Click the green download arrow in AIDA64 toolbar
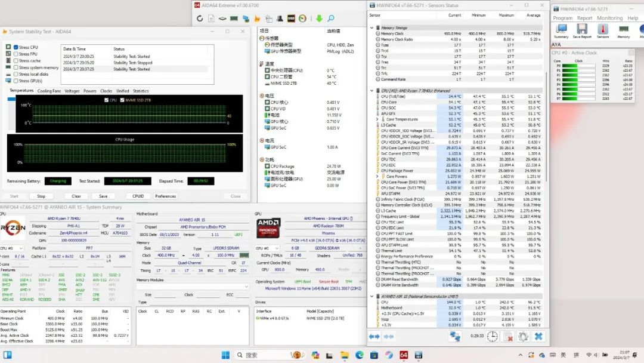Screen dimensions: 644x363 [319, 19]
